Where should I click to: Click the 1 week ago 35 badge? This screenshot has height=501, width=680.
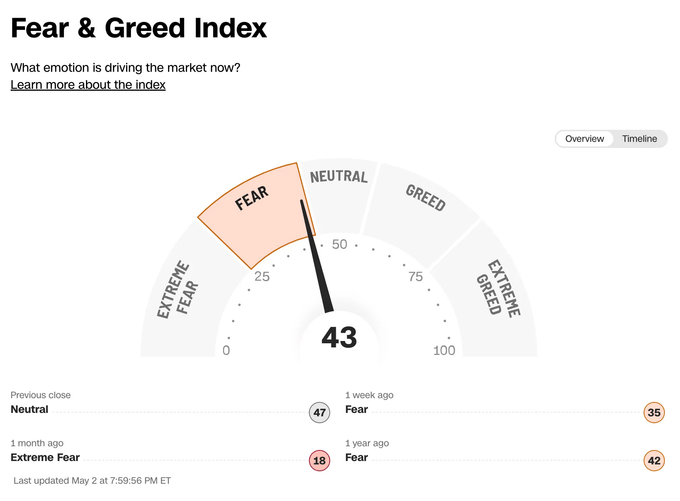pyautogui.click(x=654, y=413)
